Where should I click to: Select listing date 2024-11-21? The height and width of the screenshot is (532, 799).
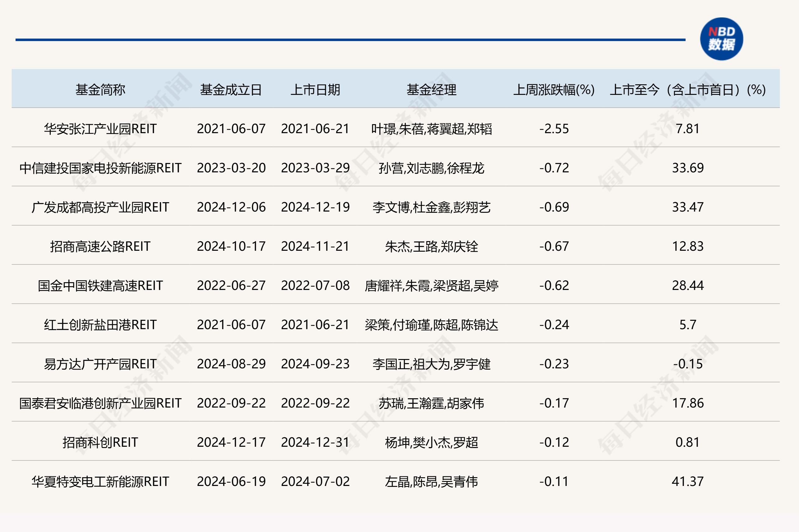click(x=315, y=246)
